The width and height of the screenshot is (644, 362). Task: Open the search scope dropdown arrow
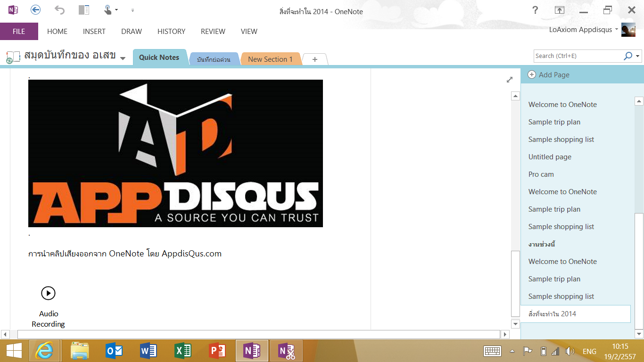[x=638, y=56]
